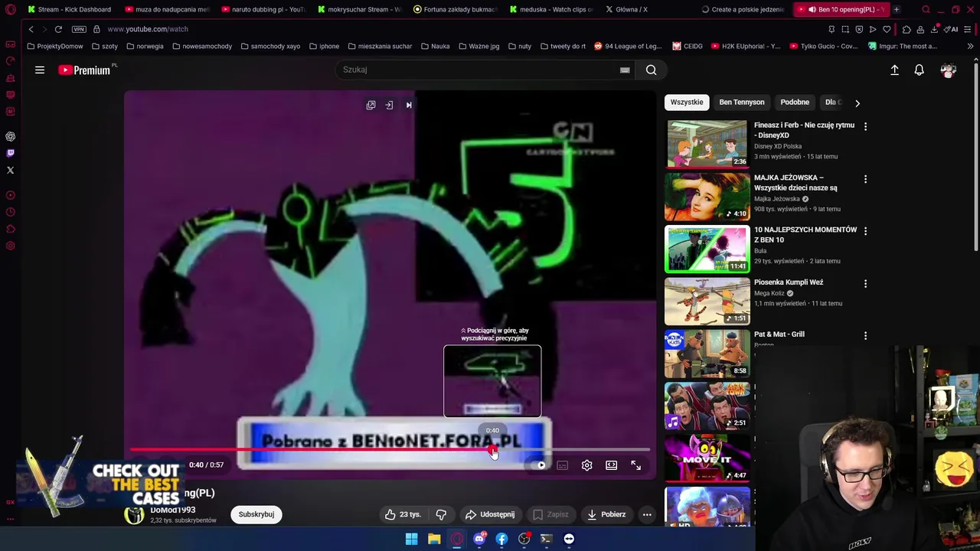Open the GX Corner gamepad sidebar icon
This screenshot has width=980, height=551.
pyautogui.click(x=11, y=44)
